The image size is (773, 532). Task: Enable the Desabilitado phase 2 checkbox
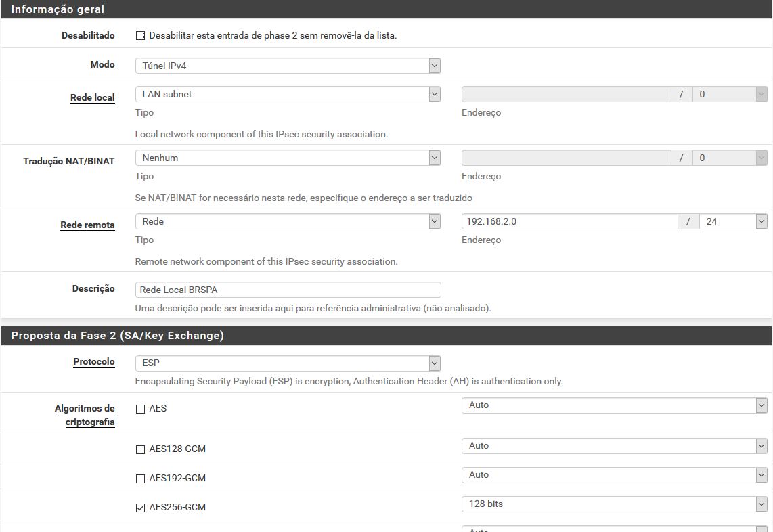click(140, 36)
